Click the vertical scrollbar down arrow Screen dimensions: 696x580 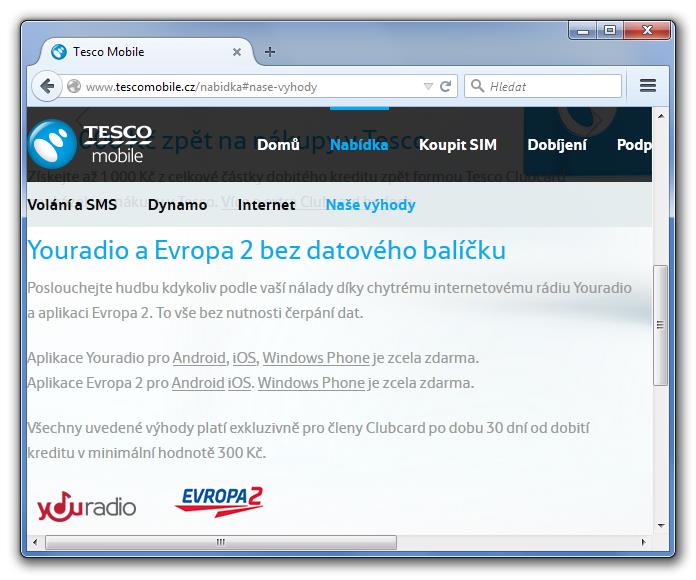click(x=661, y=525)
